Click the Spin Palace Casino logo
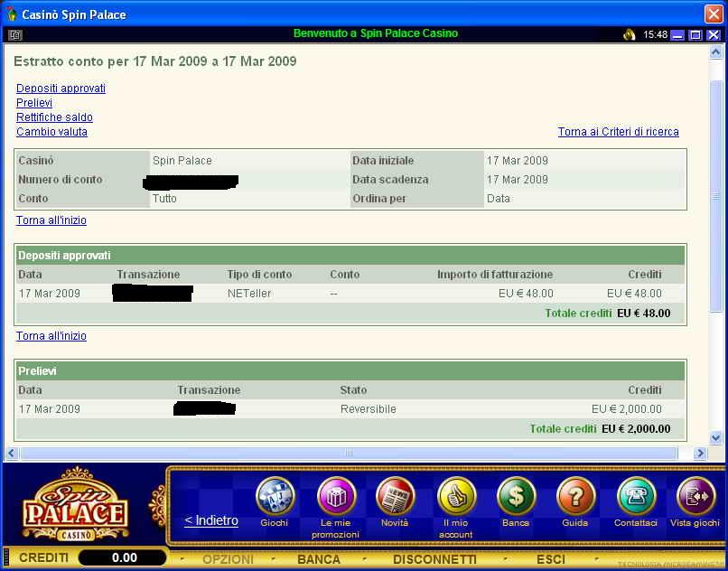728x571 pixels. [76, 505]
